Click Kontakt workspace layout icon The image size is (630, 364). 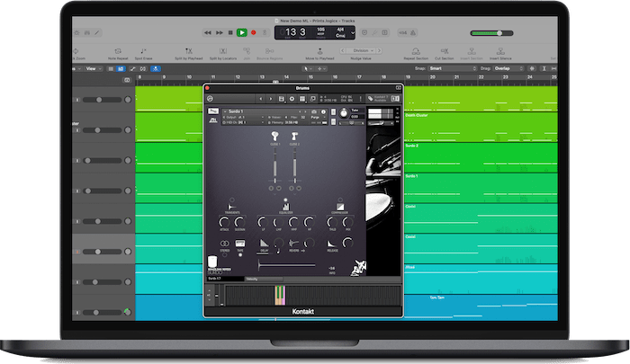click(302, 99)
